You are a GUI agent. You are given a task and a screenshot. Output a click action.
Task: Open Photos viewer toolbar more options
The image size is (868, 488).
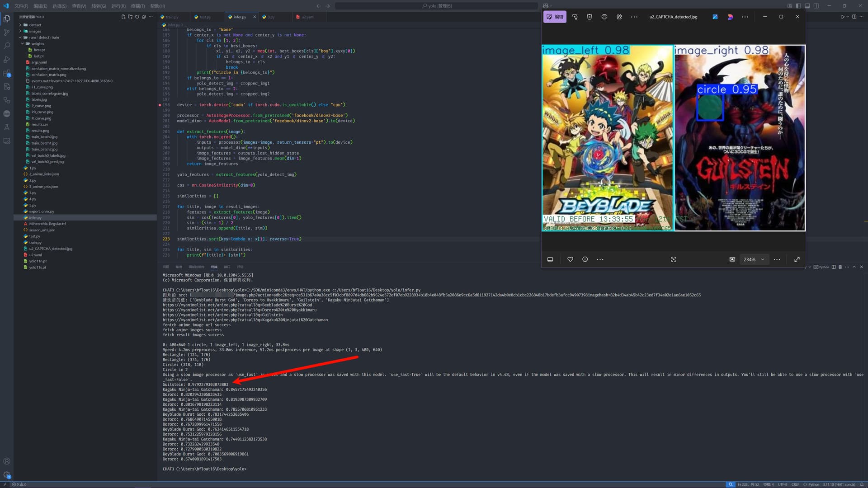(x=634, y=17)
